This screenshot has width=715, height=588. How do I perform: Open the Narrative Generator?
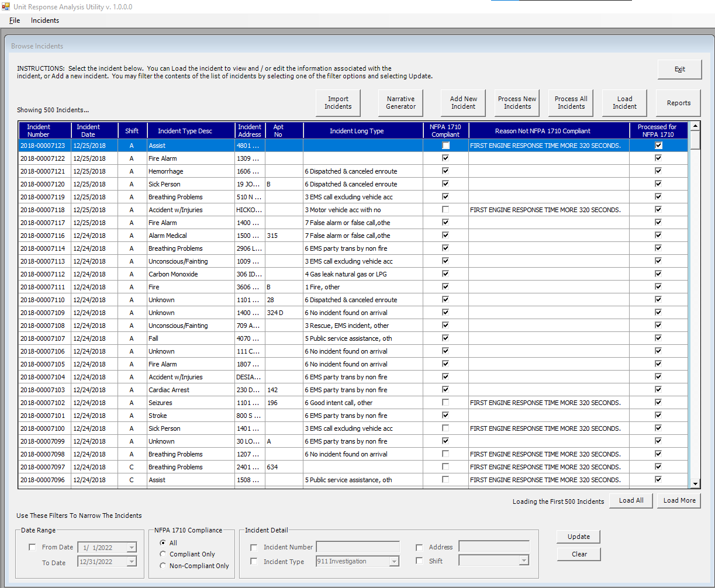tap(400, 103)
